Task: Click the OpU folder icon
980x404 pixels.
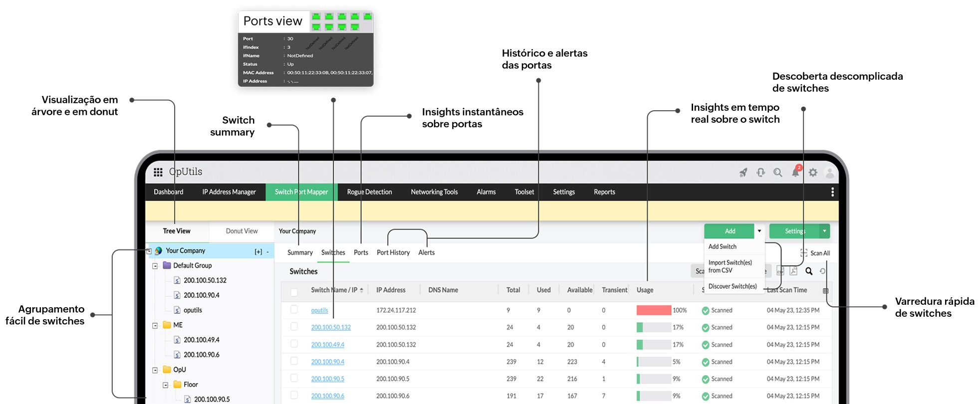Action: [167, 370]
